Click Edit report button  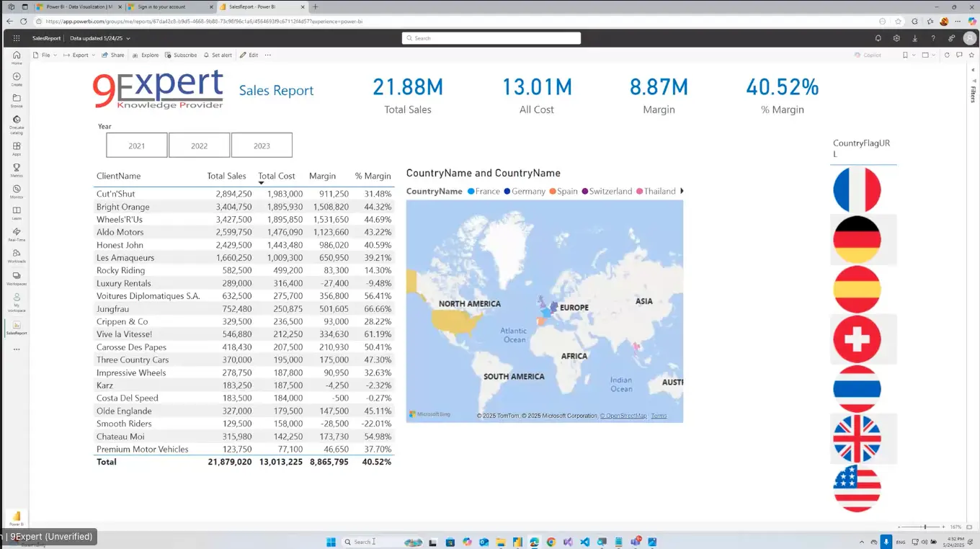point(249,55)
